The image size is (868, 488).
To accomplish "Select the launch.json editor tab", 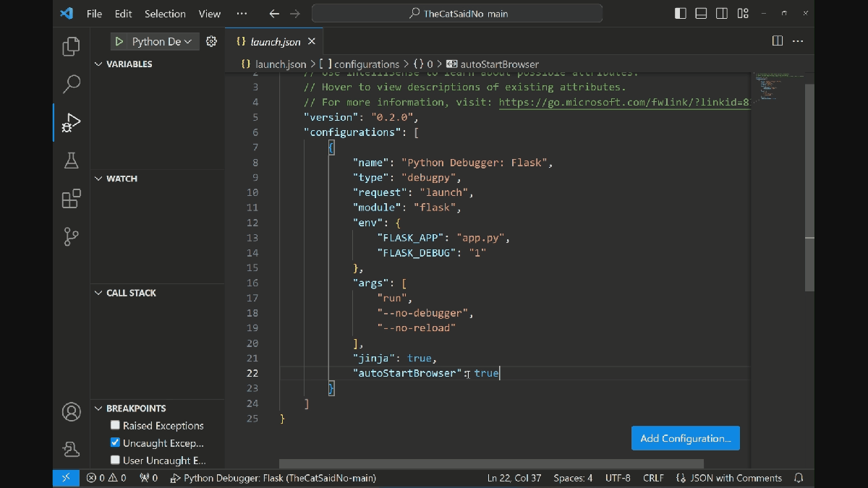I will click(x=274, y=42).
